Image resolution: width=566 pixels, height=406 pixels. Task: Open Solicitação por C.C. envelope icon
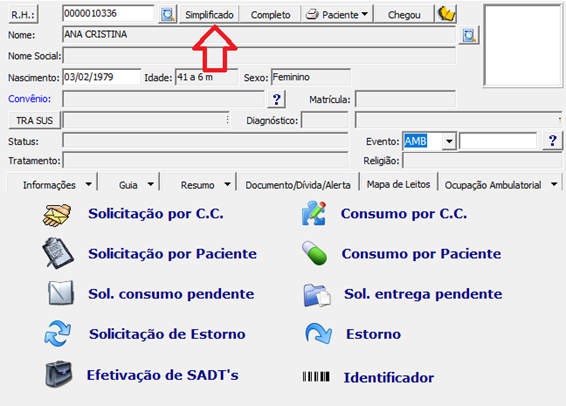tap(57, 215)
